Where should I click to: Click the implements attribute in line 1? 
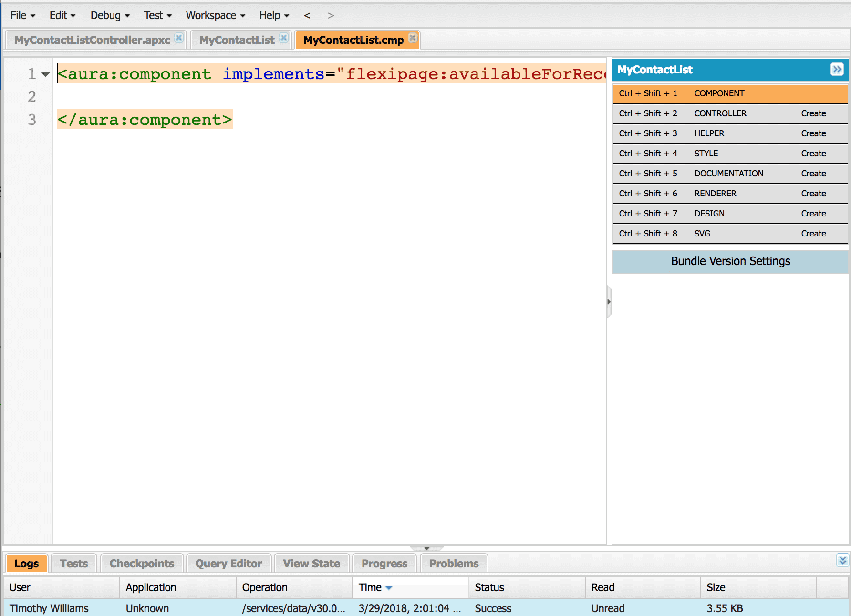click(x=274, y=74)
